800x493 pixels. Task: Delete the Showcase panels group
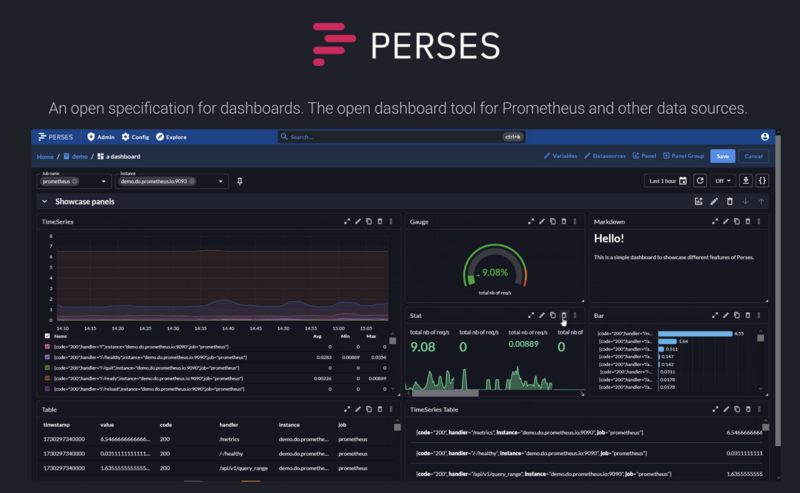pos(730,202)
